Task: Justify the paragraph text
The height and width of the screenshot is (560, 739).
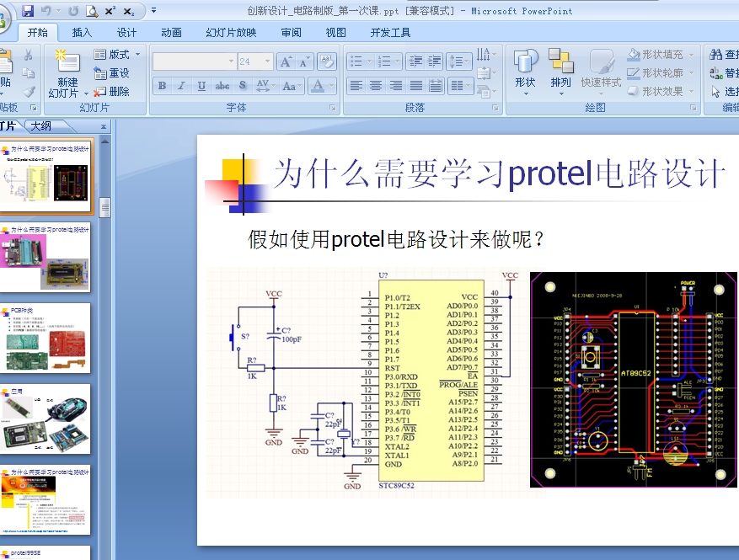Action: (416, 86)
